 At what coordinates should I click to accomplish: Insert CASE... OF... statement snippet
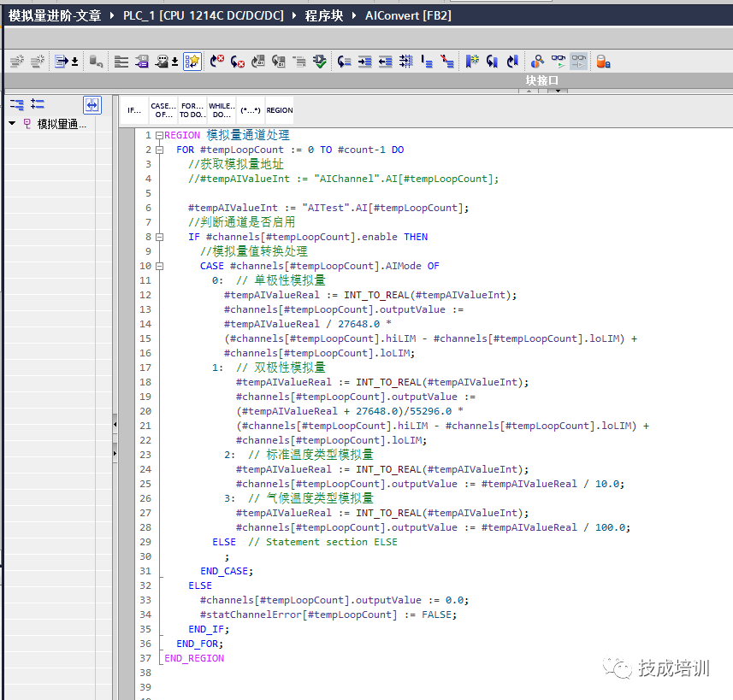pos(163,110)
